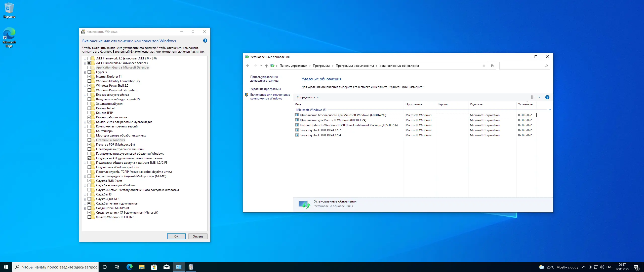Click help icon in updates toolbar
The width and height of the screenshot is (644, 272).
click(547, 97)
